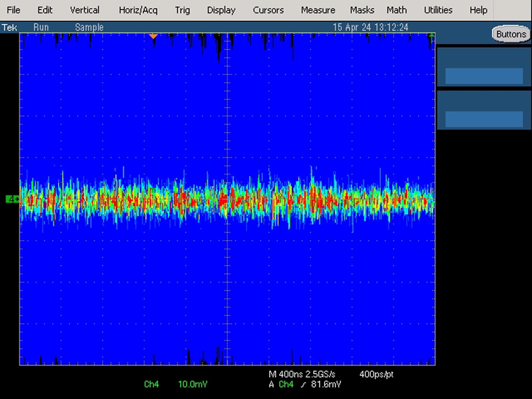Open the File menu
This screenshot has width=532, height=399.
14,10
